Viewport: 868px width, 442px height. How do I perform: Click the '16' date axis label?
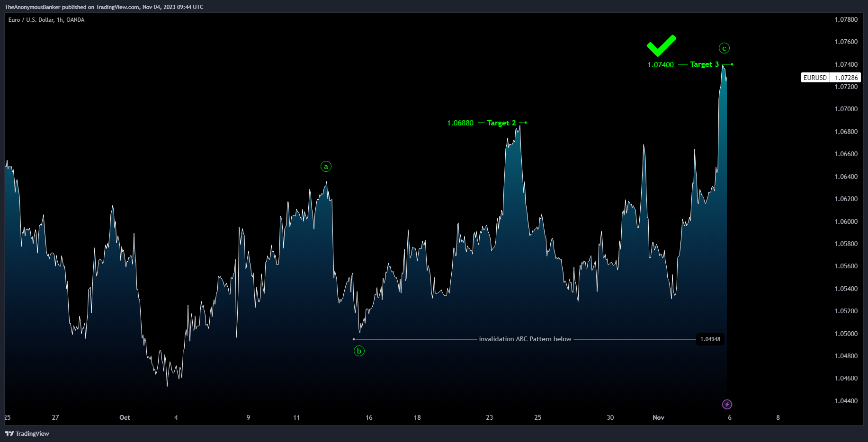coord(369,417)
